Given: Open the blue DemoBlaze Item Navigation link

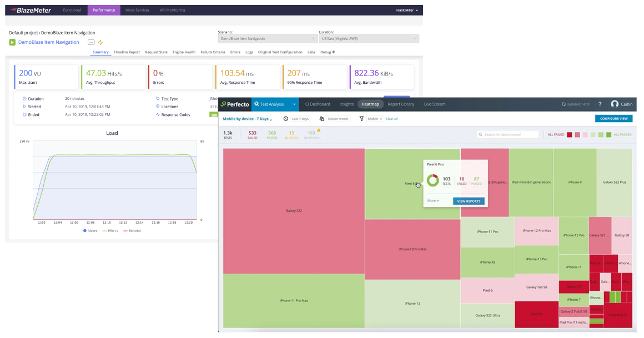Looking at the screenshot, I should (x=48, y=42).
